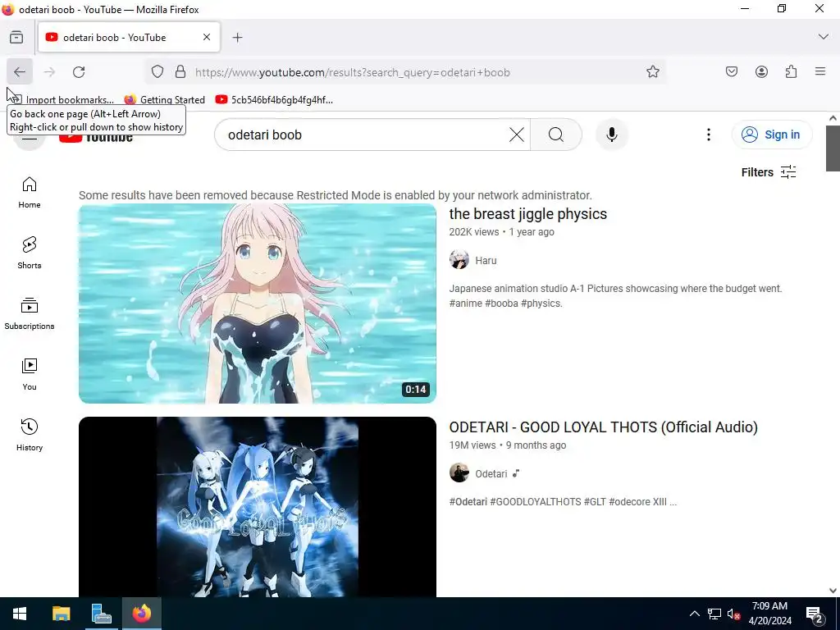The height and width of the screenshot is (630, 840).
Task: Close the odetari boob YouTube tab
Action: 207,37
